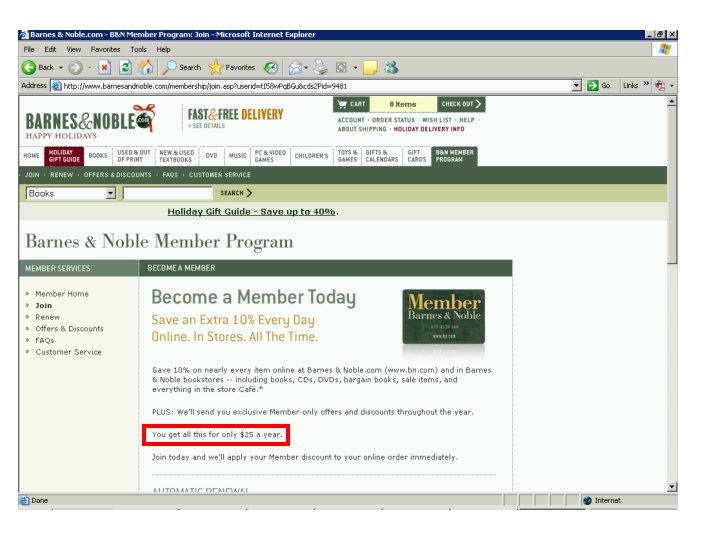Open the Back button history dropdown arrow
This screenshot has height=540, width=720.
(61, 68)
